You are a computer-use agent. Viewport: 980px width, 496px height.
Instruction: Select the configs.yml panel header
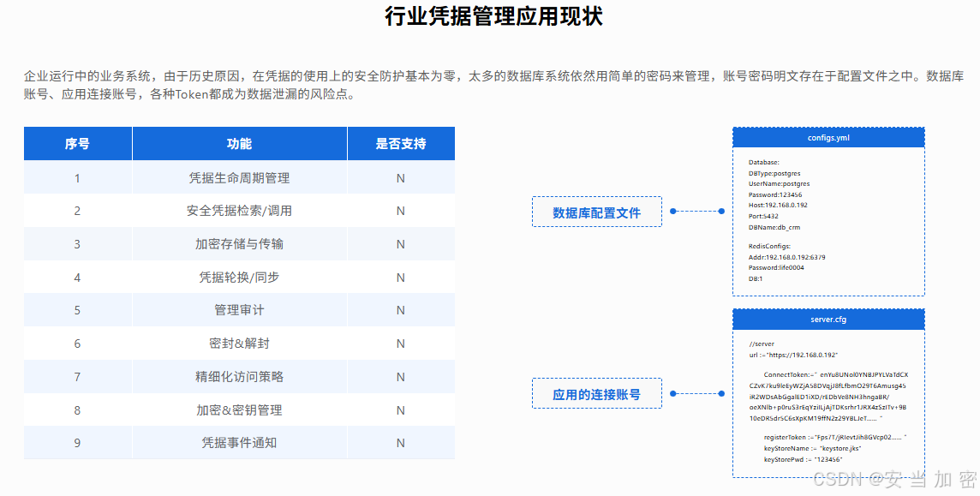coord(828,138)
